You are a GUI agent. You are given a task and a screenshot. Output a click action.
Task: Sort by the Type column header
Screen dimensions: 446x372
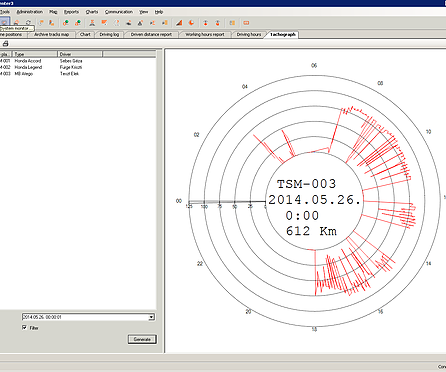pyautogui.click(x=35, y=54)
